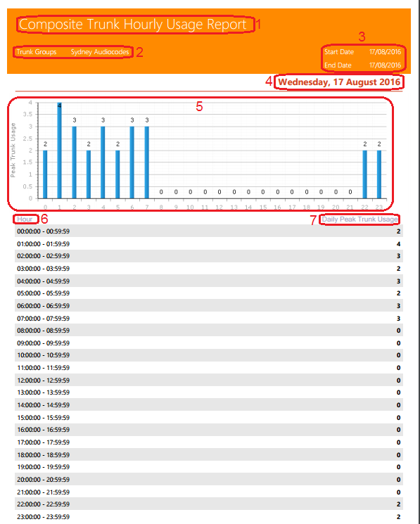Click the chart bar for hour 7
Screen dimensions: 420x524
tap(146, 162)
